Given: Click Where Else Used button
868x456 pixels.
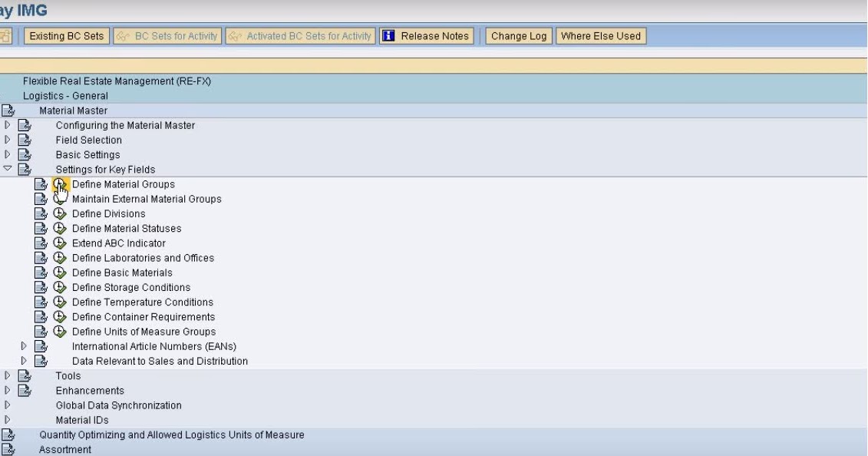Looking at the screenshot, I should 601,35.
